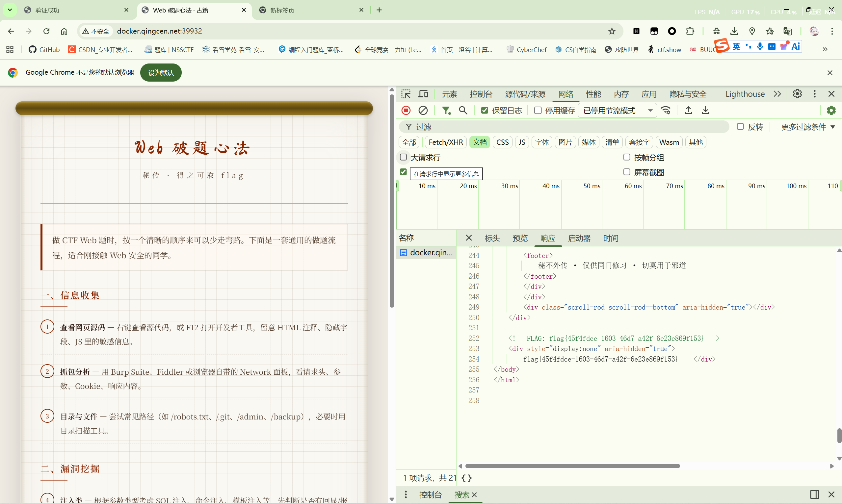Clear the network log with the clear icon
The image size is (842, 504).
click(x=423, y=111)
